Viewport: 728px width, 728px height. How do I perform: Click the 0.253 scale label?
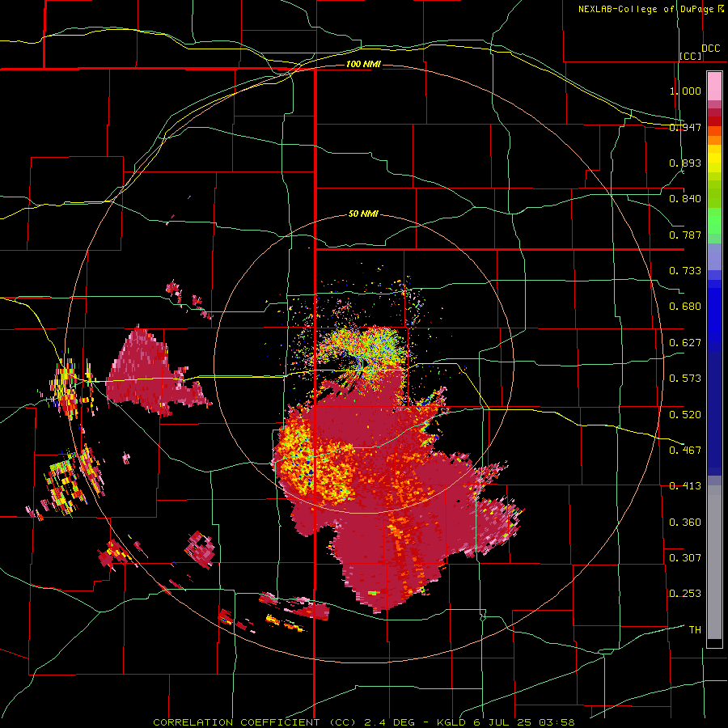click(685, 594)
